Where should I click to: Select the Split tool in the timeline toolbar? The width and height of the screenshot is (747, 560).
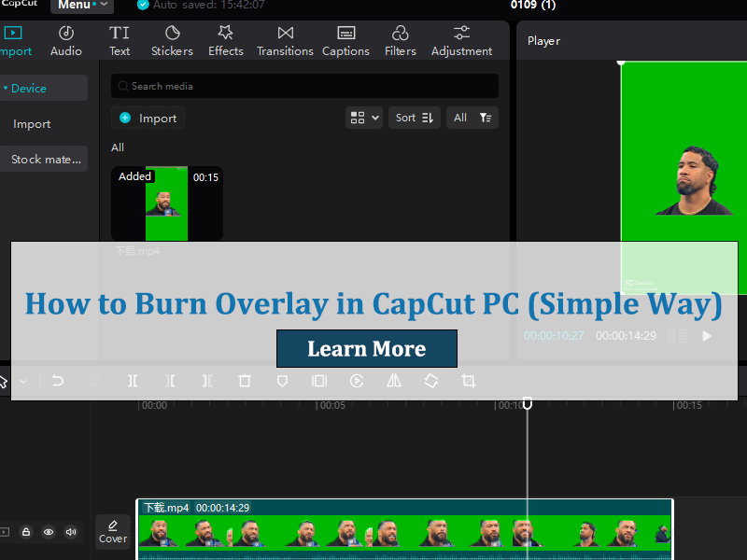(x=133, y=381)
